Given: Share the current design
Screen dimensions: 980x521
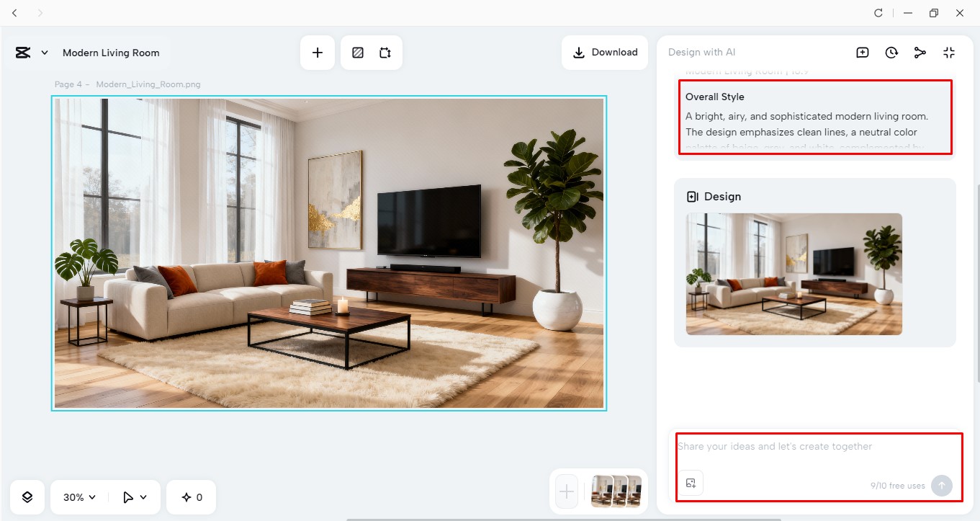Looking at the screenshot, I should (x=920, y=52).
